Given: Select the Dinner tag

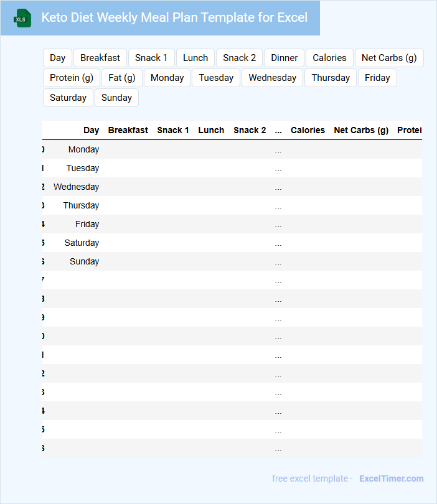Looking at the screenshot, I should pyautogui.click(x=284, y=58).
